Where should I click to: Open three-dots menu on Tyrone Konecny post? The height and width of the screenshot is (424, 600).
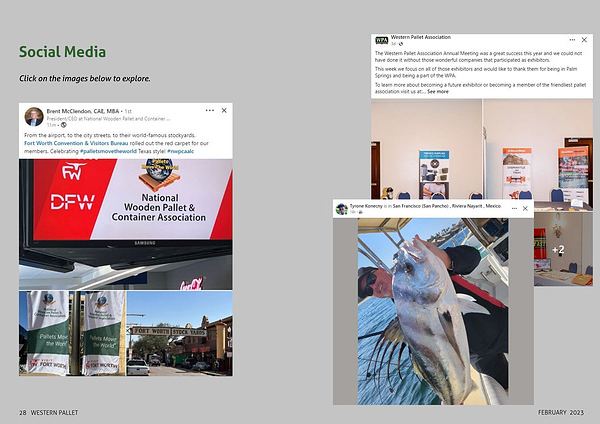tap(514, 209)
